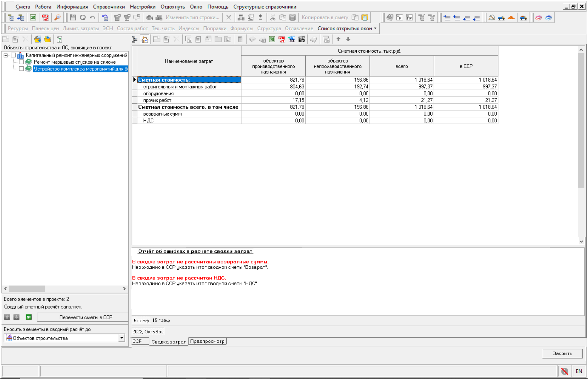This screenshot has width=588, height=379.
Task: Switch to the Предпросмотр tab
Action: pos(207,341)
